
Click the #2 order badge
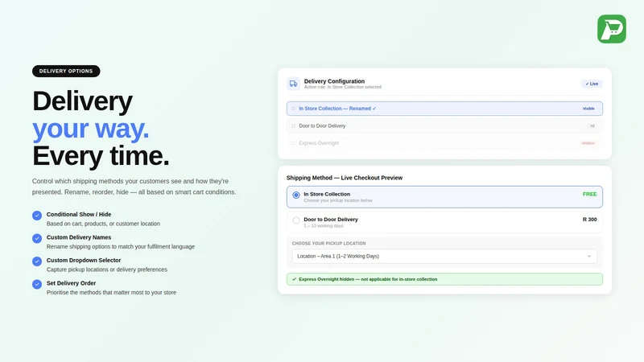point(592,126)
